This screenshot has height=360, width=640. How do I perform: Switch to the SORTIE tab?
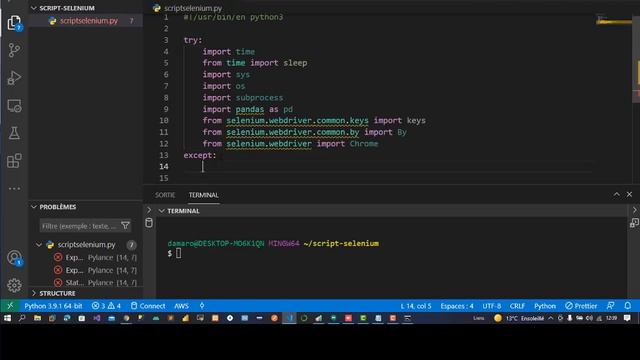165,195
